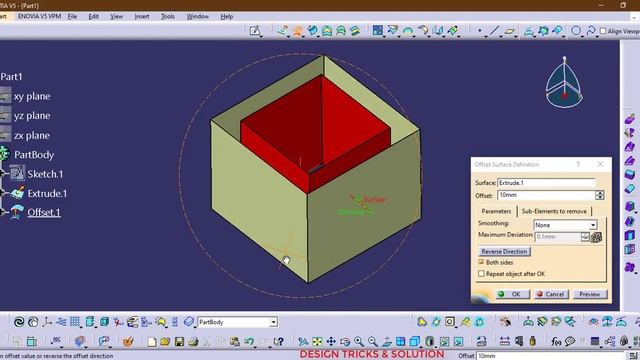Viewport: 640px width, 360px height.
Task: Select the Point creation tool
Action: click(480, 31)
